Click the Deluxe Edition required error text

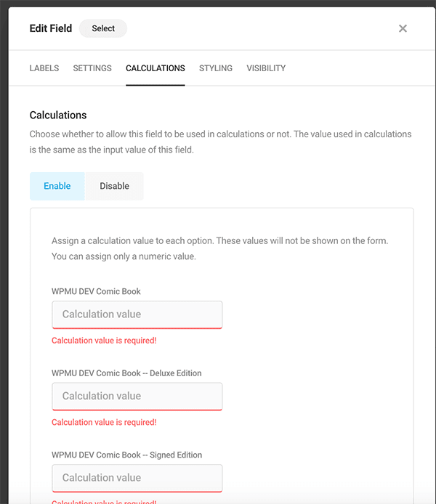104,422
